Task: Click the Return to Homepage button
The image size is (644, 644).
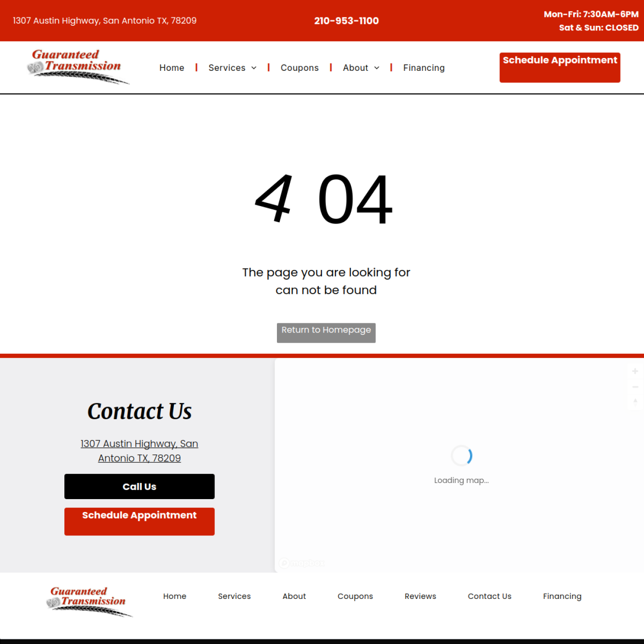Action: [326, 333]
